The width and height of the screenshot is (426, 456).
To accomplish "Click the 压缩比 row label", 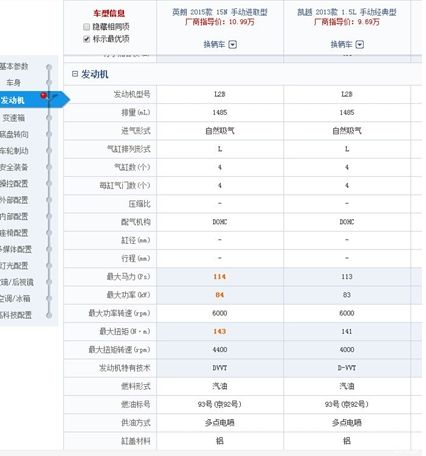I will (140, 204).
